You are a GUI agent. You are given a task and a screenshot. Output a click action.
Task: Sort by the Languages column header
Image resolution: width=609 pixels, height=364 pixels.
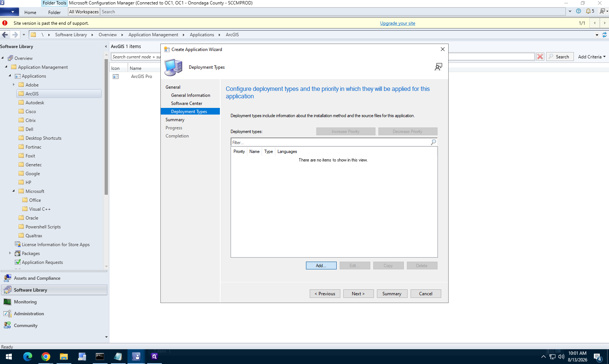coord(287,152)
